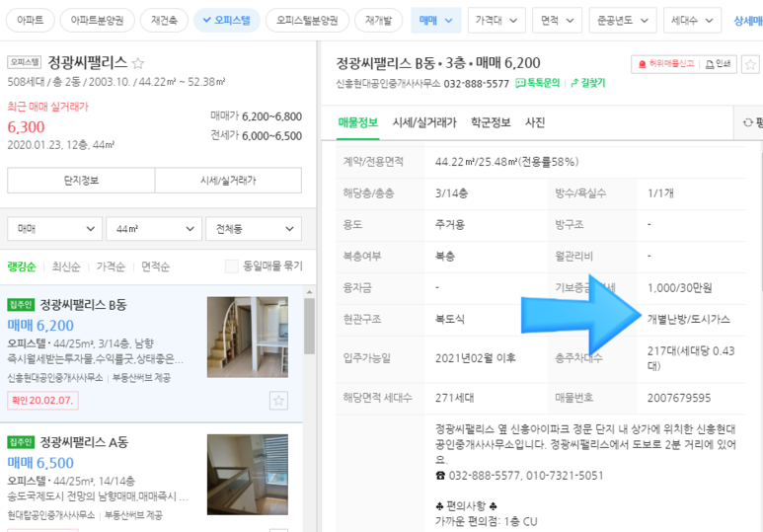Refresh listing using the reload icon

click(x=748, y=122)
